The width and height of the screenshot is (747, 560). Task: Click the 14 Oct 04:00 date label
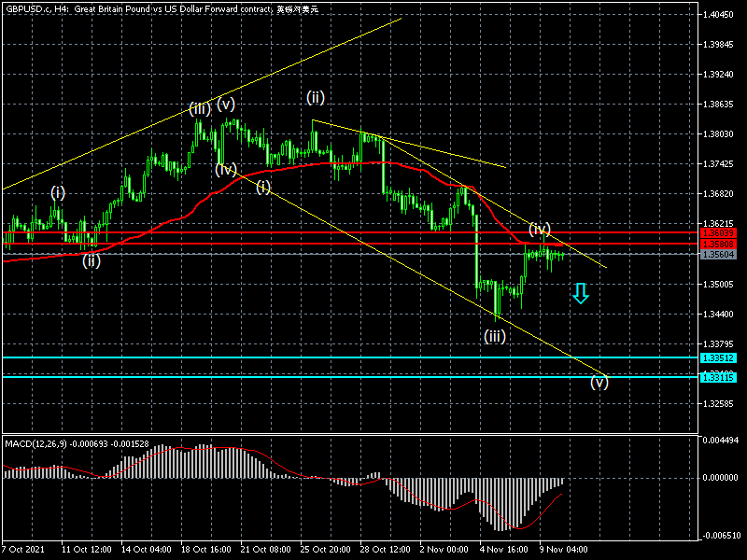147,549
